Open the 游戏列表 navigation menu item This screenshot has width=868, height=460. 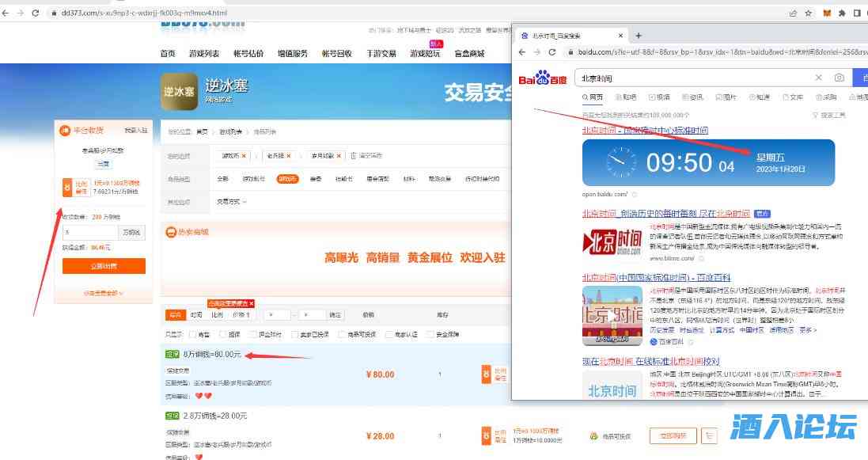tap(204, 54)
